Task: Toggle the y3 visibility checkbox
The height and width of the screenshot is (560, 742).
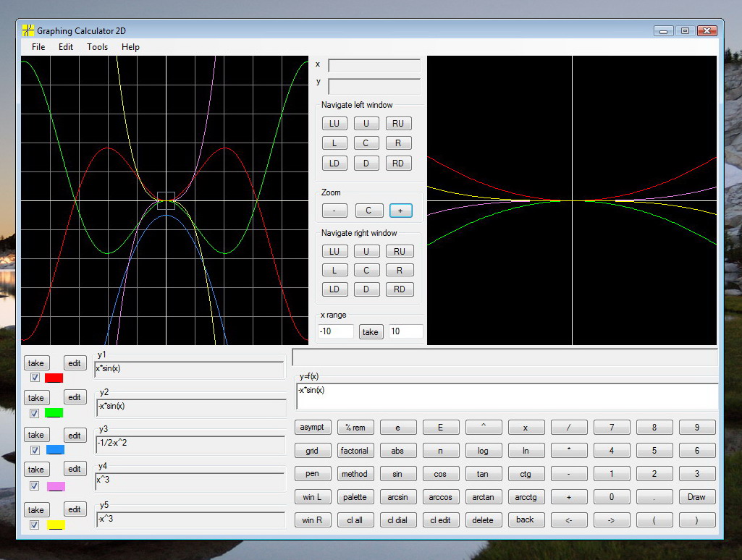Action: point(35,450)
